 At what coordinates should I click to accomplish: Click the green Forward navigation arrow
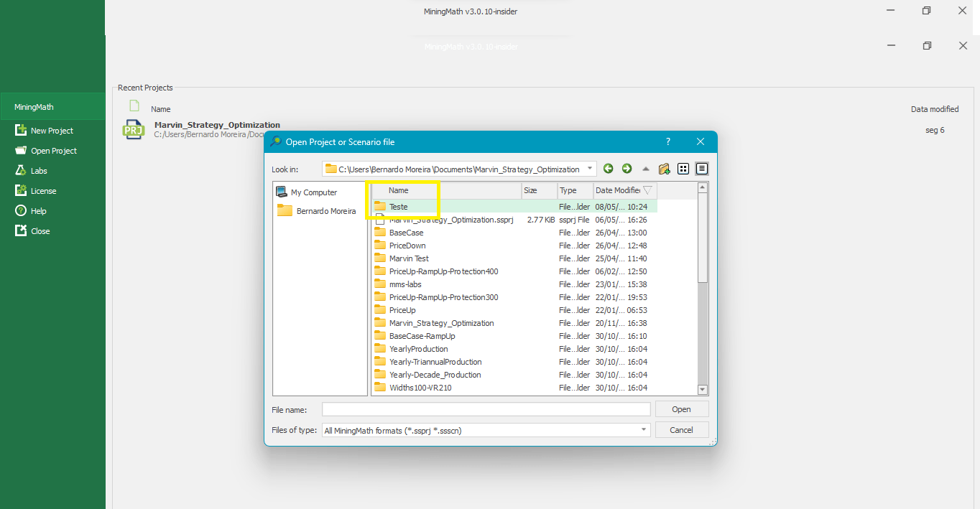[x=627, y=169]
